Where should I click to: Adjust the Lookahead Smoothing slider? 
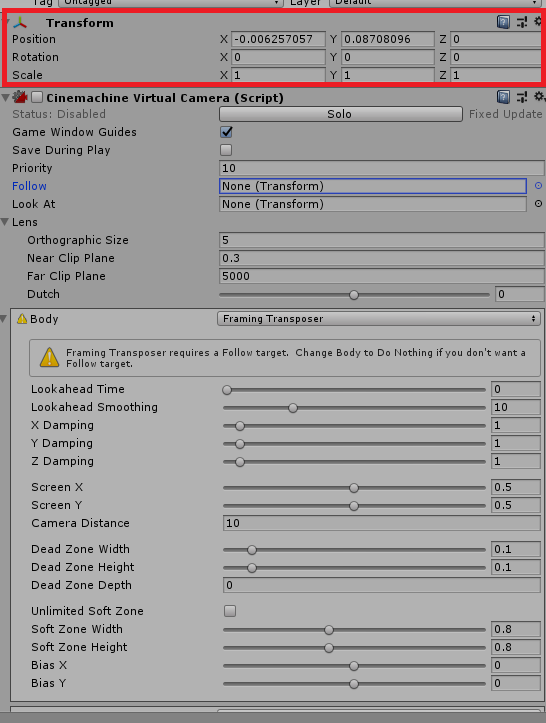pos(354,408)
